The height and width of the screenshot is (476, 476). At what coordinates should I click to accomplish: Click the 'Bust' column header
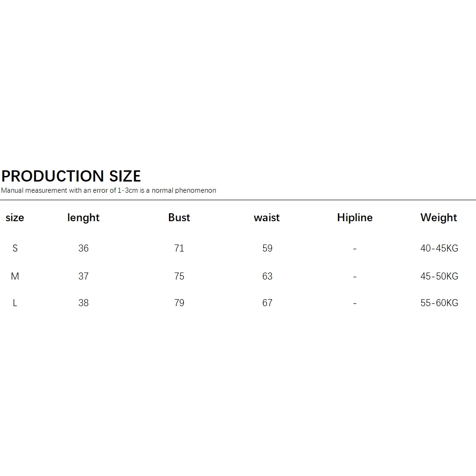coord(179,217)
